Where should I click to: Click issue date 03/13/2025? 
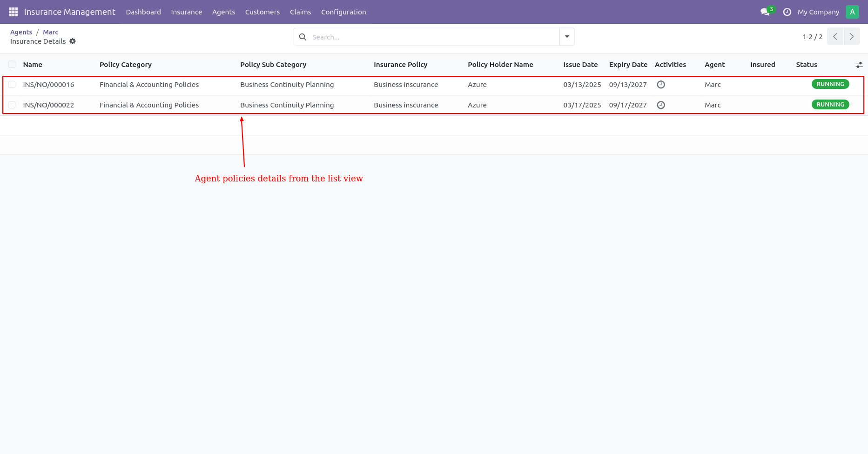click(582, 85)
